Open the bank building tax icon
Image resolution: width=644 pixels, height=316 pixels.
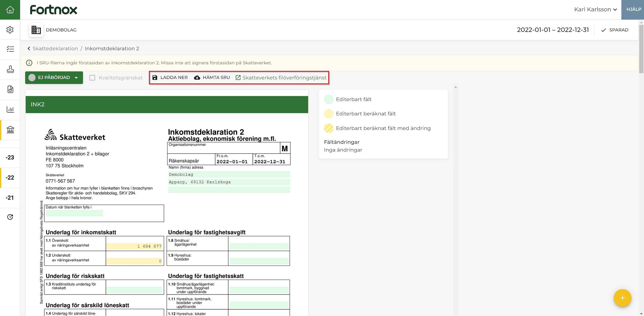coord(10,129)
